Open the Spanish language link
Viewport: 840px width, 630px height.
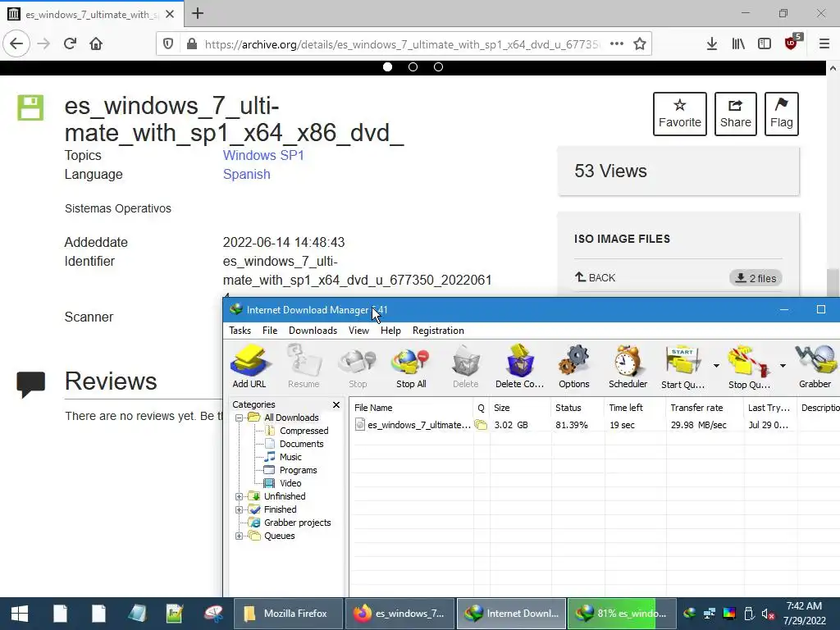pos(246,175)
